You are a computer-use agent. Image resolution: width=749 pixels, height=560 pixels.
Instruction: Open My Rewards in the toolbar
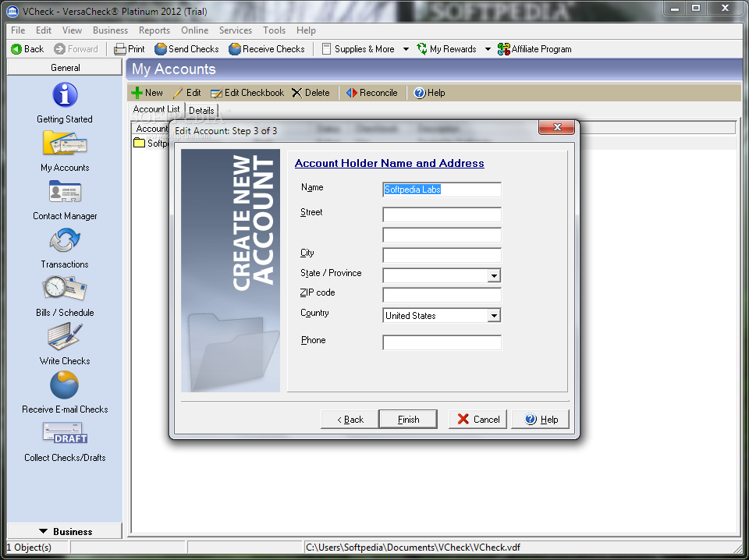(x=446, y=48)
